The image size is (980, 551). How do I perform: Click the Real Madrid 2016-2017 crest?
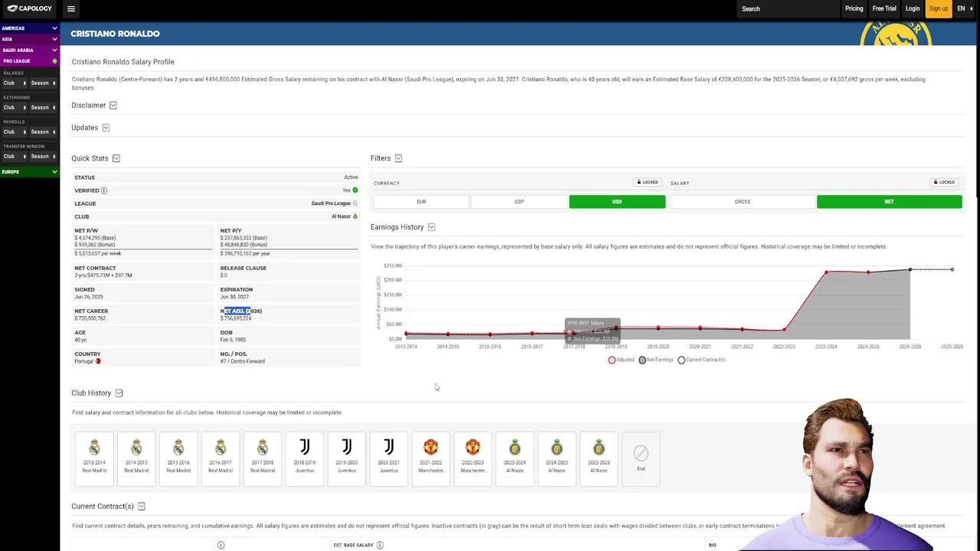point(220,447)
